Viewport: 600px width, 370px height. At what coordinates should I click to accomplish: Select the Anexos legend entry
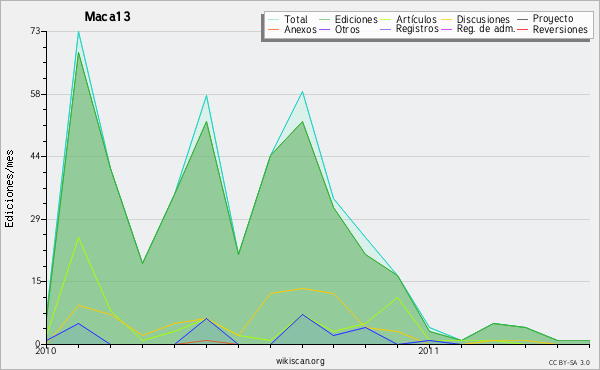300,29
